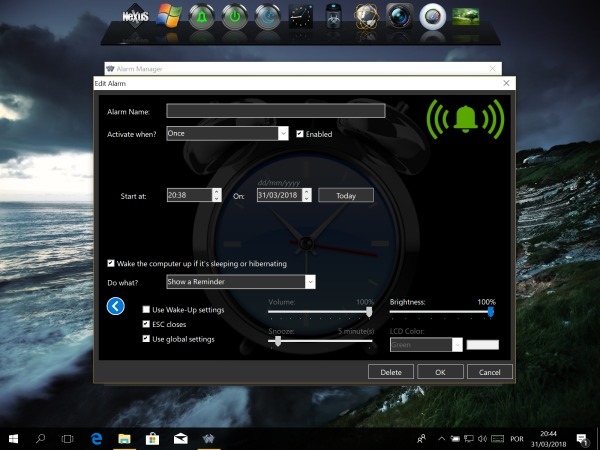Open the Do what dropdown
The width and height of the screenshot is (600, 450).
pos(309,283)
